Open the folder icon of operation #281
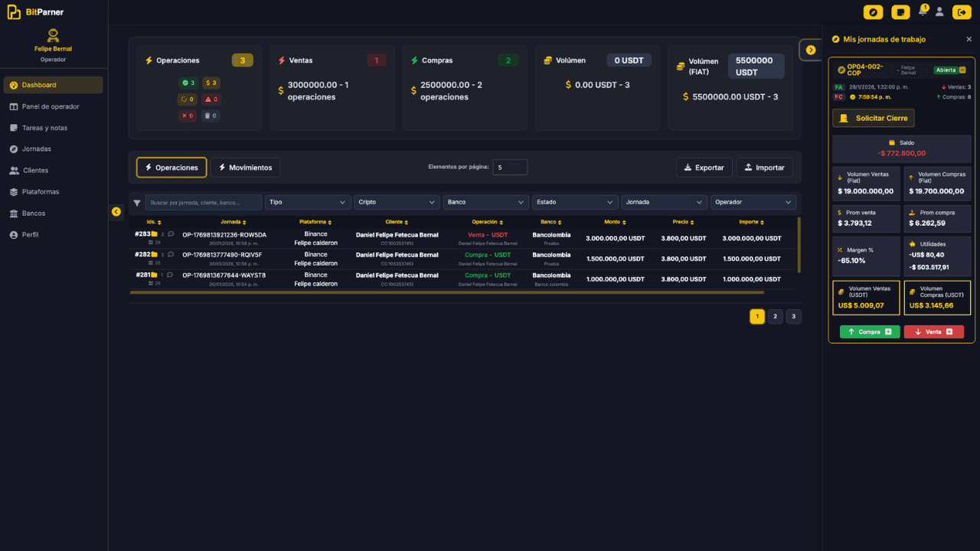 click(x=155, y=275)
